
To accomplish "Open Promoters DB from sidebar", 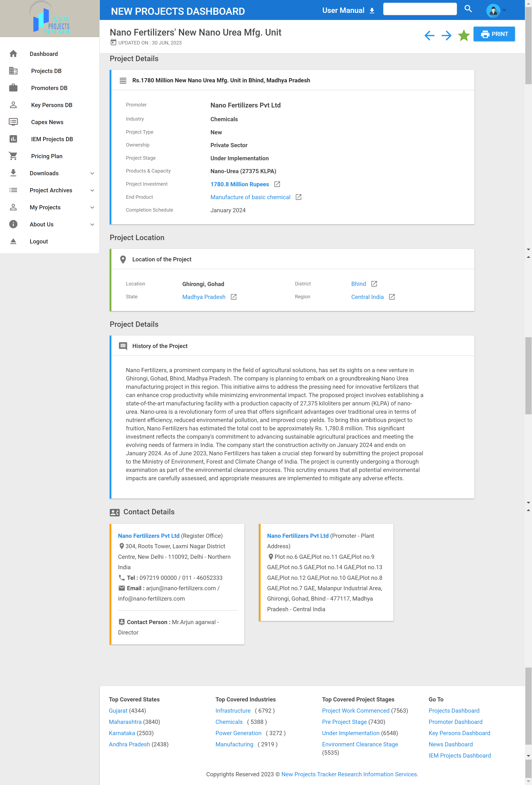I will (49, 88).
